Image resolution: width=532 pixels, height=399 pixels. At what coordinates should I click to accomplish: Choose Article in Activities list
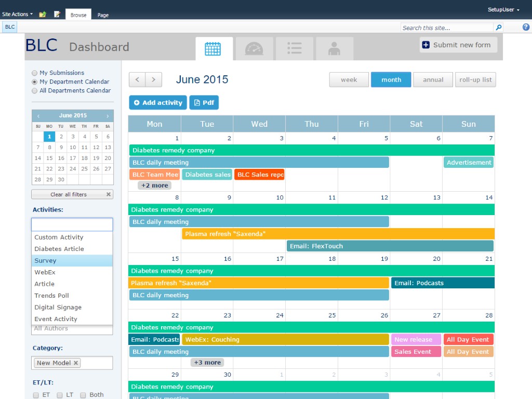(72, 284)
